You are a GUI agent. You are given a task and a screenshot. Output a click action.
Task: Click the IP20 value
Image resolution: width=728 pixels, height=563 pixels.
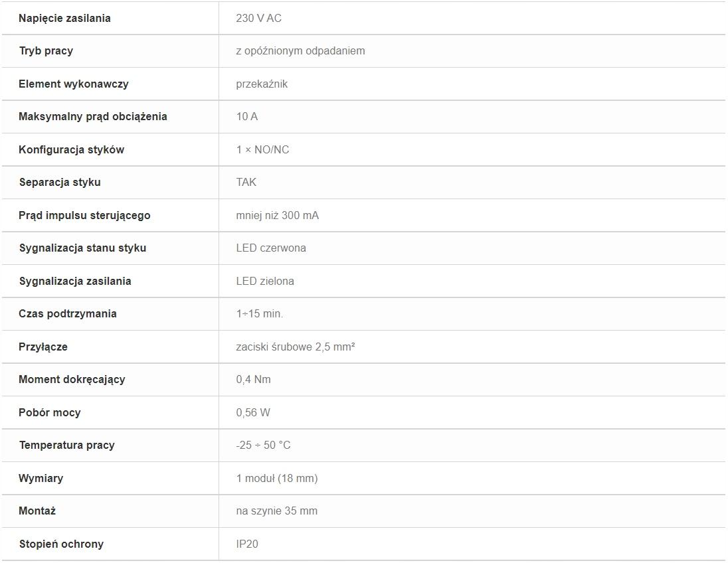(x=247, y=544)
